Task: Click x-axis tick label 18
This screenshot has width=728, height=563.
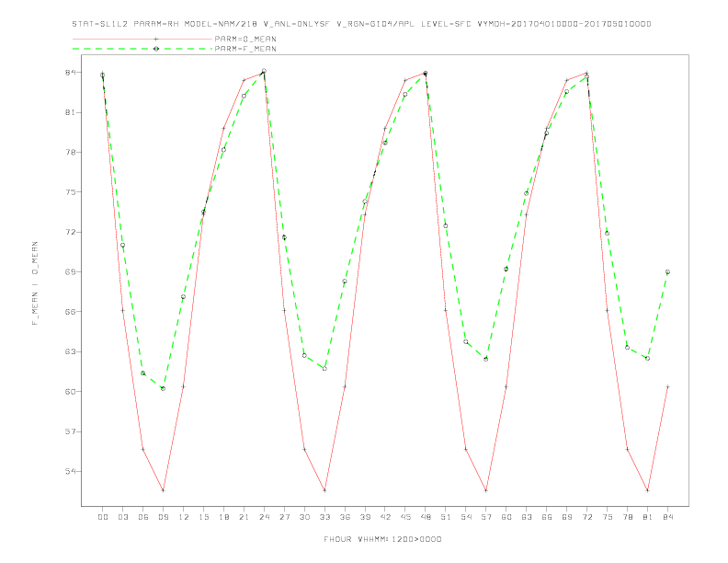Action: 223,517
